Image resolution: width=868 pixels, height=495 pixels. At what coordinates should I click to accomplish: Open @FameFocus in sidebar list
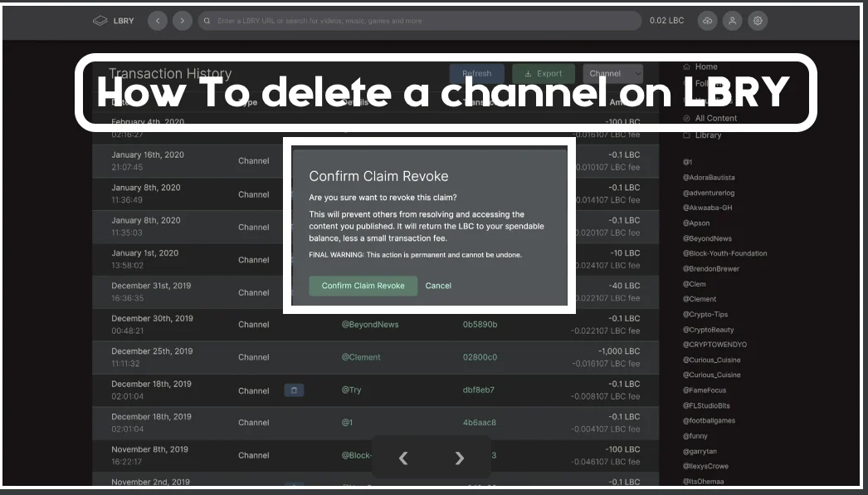(x=705, y=390)
